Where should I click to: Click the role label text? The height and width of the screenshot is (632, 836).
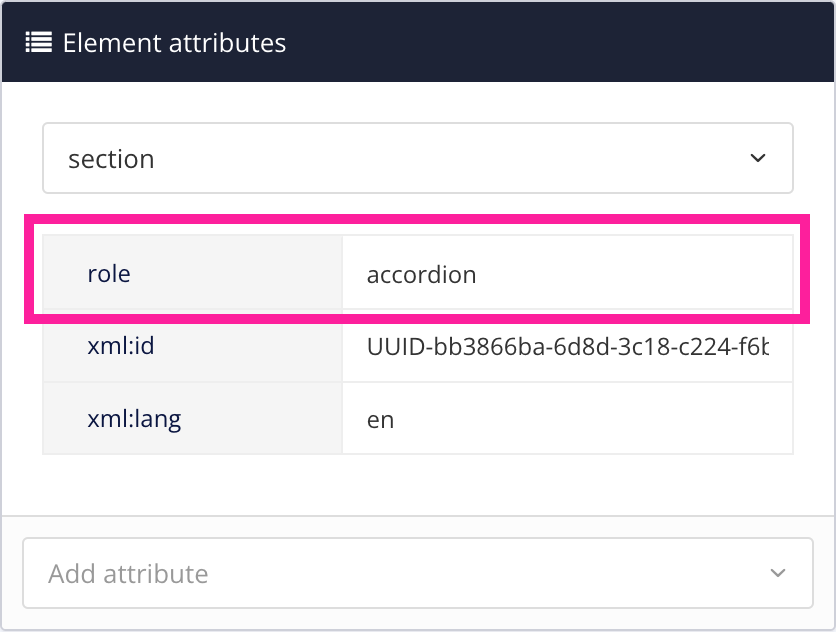109,273
